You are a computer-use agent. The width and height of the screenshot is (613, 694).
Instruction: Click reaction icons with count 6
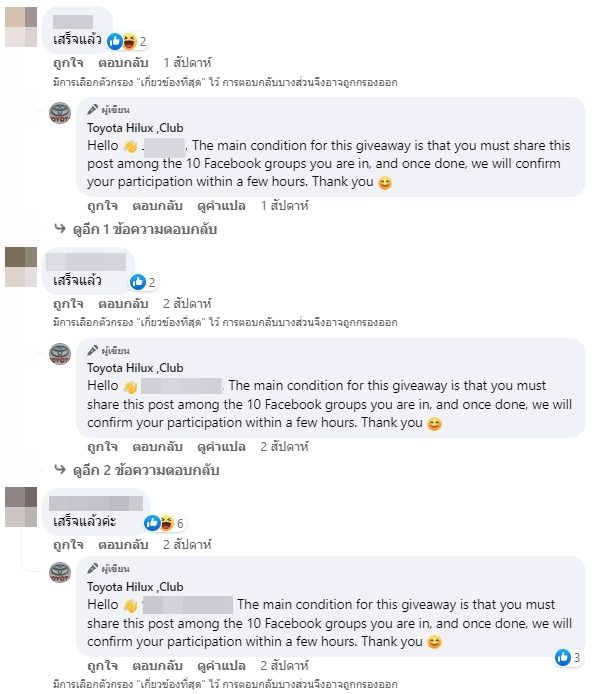(x=164, y=523)
